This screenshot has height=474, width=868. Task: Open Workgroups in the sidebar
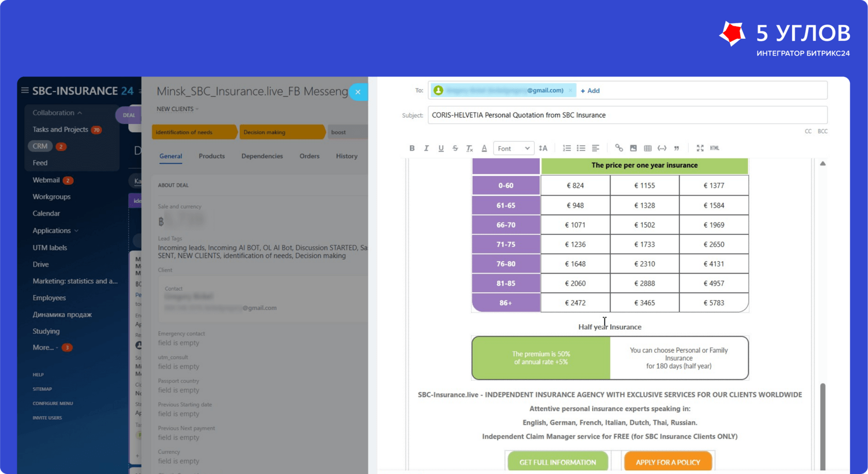[x=52, y=197]
